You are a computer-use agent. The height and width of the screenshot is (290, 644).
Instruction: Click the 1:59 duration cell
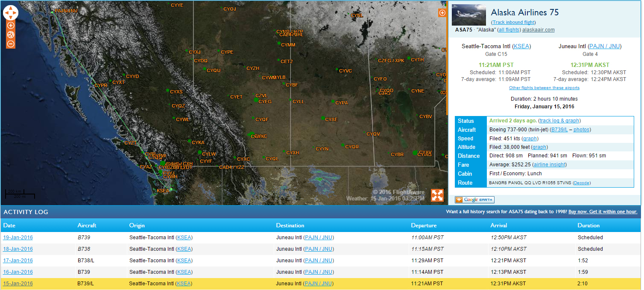pyautogui.click(x=583, y=272)
